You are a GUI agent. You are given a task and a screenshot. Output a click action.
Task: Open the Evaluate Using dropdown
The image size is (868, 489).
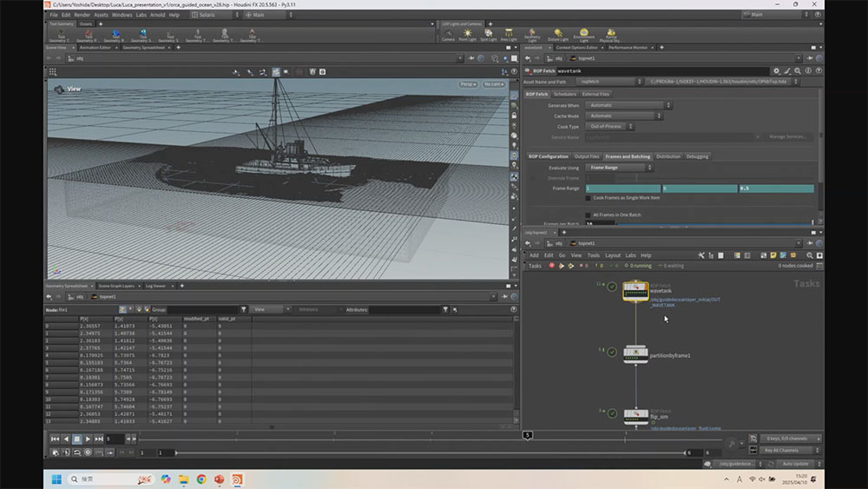coord(619,168)
